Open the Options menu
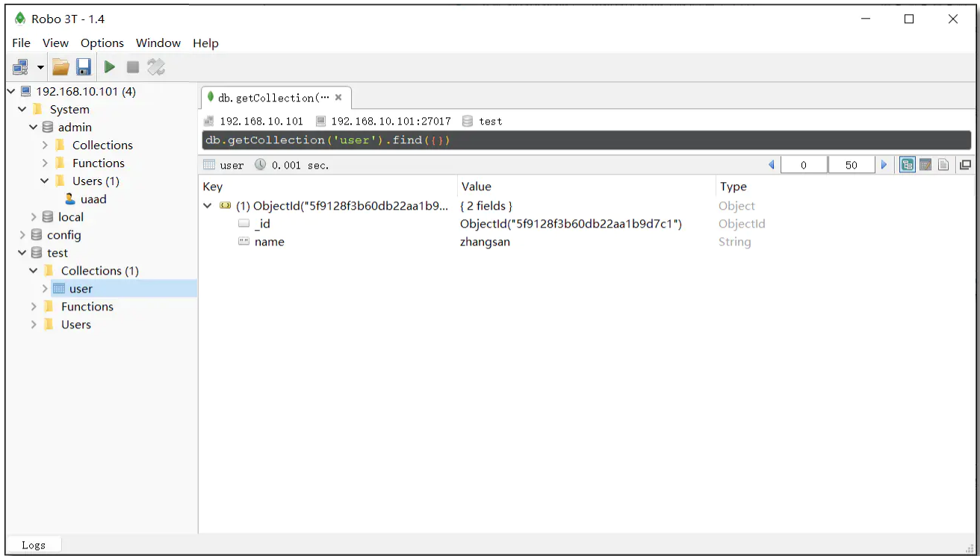This screenshot has width=980, height=556. pos(102,43)
